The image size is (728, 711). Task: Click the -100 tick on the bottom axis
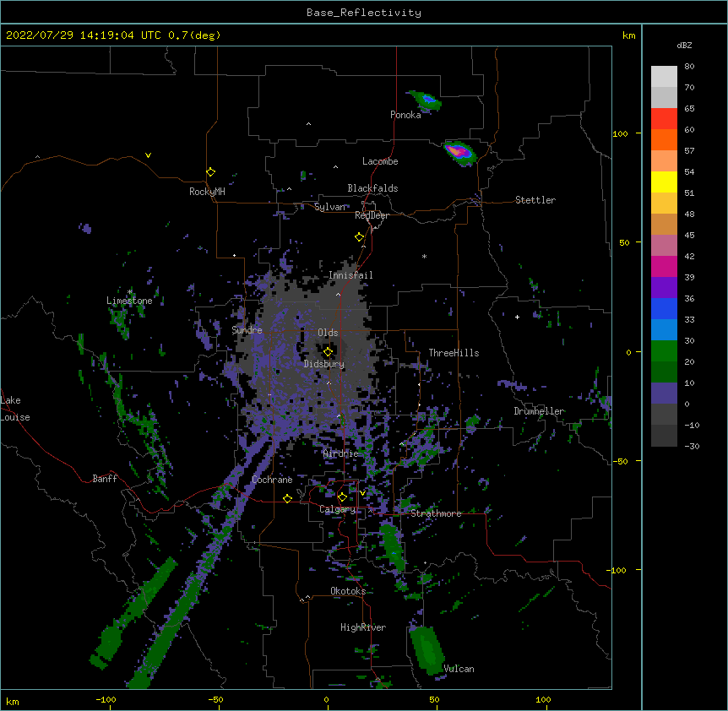point(106,699)
